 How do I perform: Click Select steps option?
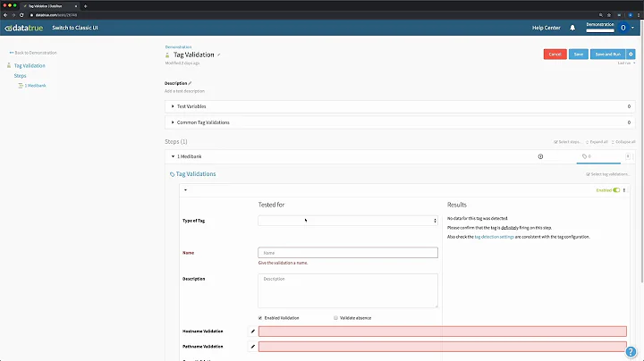pyautogui.click(x=567, y=142)
